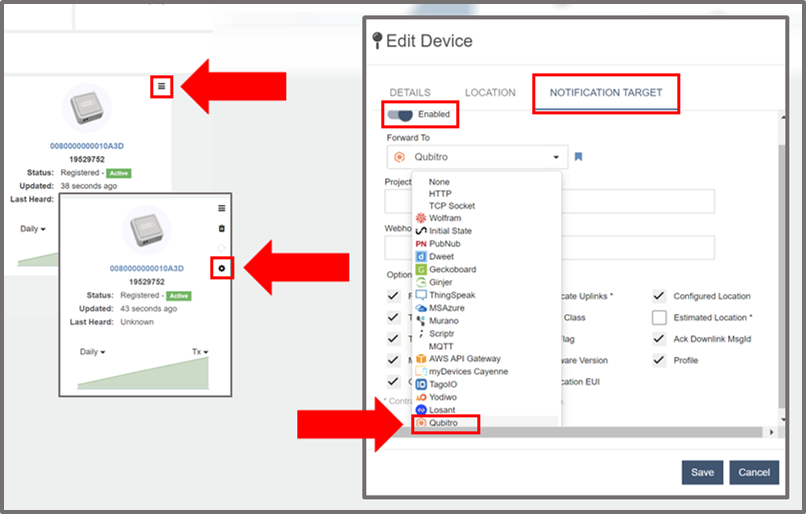Pick the Murano logo entry
The width and height of the screenshot is (806, 514).
pos(437,321)
